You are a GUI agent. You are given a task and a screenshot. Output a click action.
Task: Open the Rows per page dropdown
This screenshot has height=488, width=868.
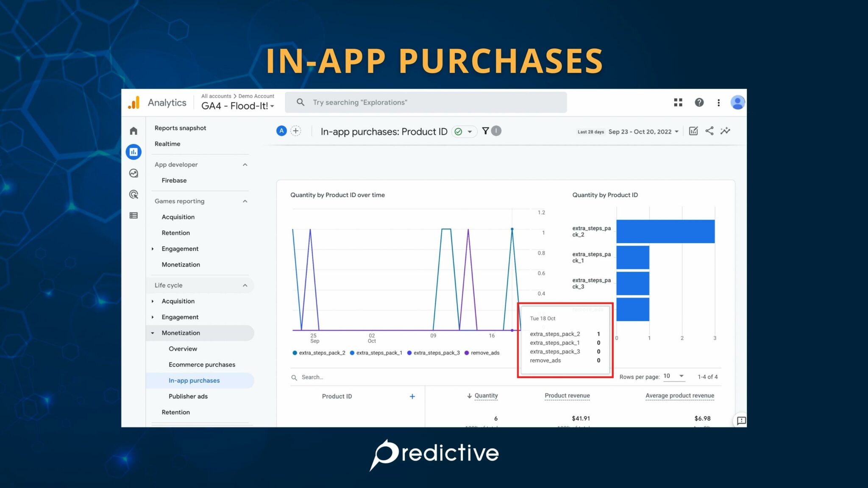click(673, 376)
